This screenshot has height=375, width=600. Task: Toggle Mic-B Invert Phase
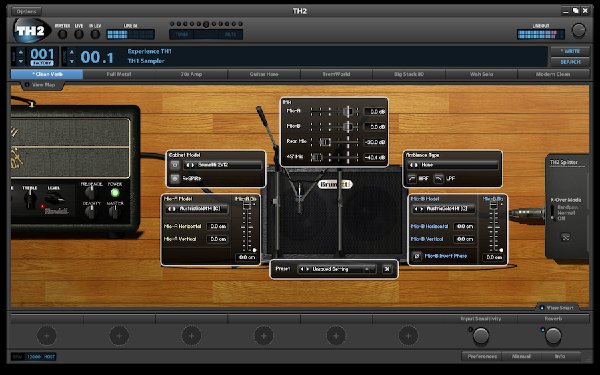tap(417, 256)
